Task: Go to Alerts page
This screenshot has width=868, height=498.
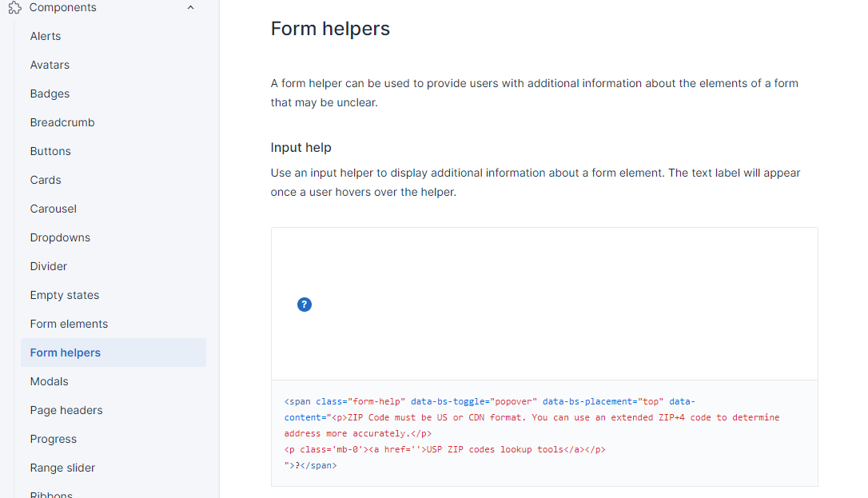Action: point(46,36)
